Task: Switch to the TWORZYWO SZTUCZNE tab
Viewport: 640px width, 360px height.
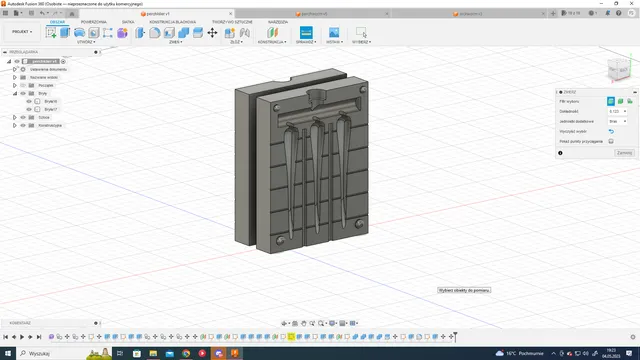Action: [232, 22]
